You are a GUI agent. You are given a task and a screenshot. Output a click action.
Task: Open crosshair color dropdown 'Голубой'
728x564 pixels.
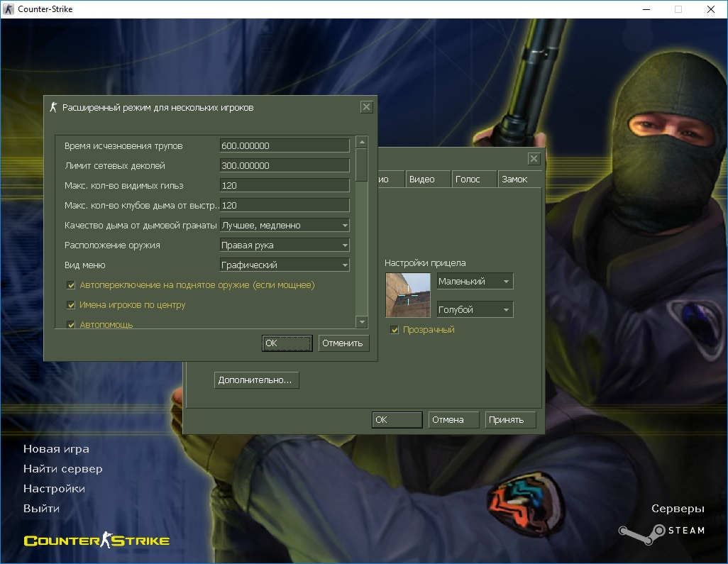475,309
